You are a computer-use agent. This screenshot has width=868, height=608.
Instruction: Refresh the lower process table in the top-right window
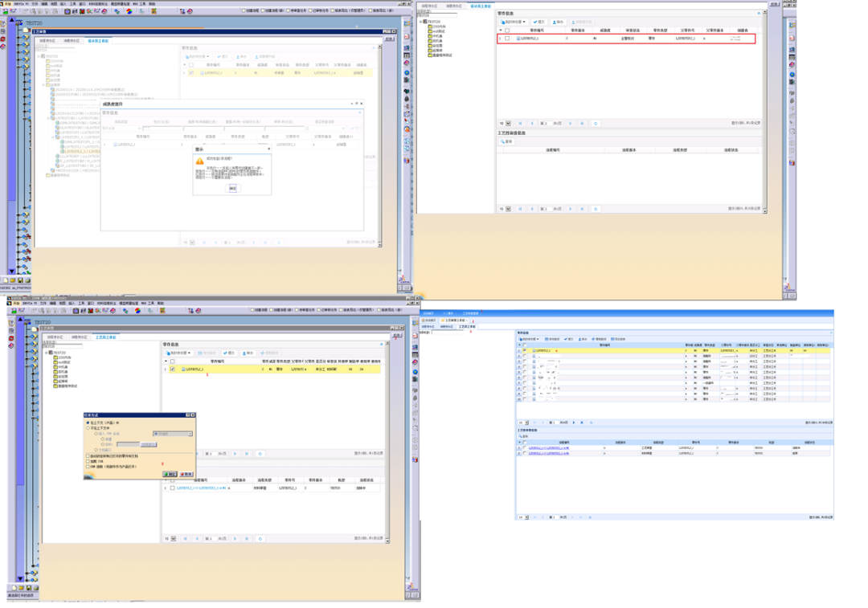click(x=596, y=209)
